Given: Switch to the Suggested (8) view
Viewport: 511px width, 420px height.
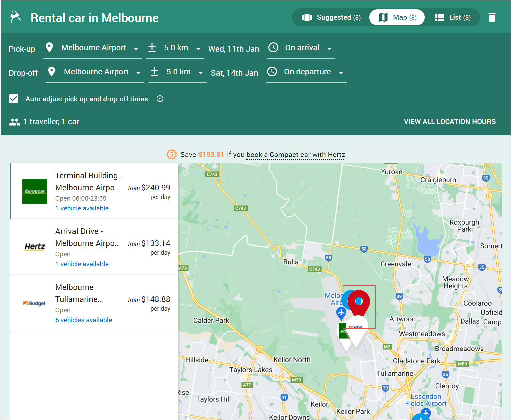Looking at the screenshot, I should click(x=331, y=17).
